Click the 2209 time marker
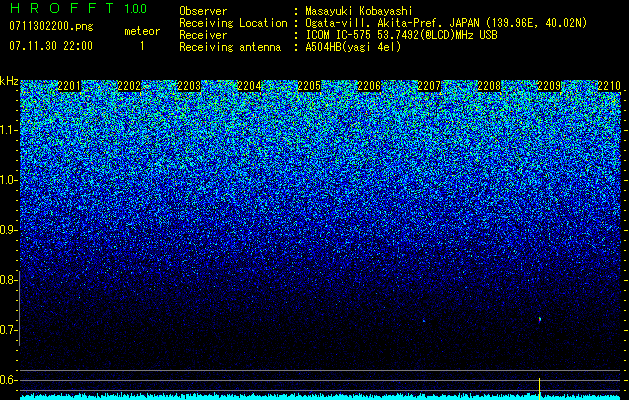This screenshot has width=629, height=400. (549, 86)
